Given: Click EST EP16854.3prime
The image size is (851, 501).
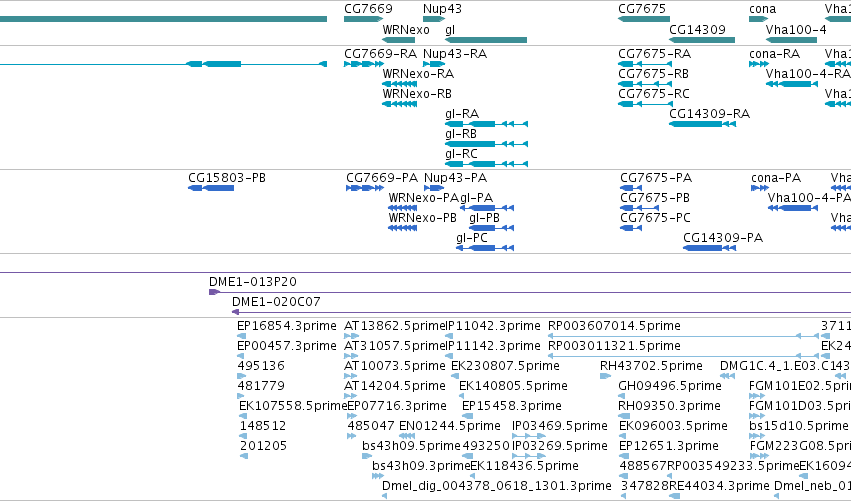Looking at the screenshot, I should click(x=242, y=337).
